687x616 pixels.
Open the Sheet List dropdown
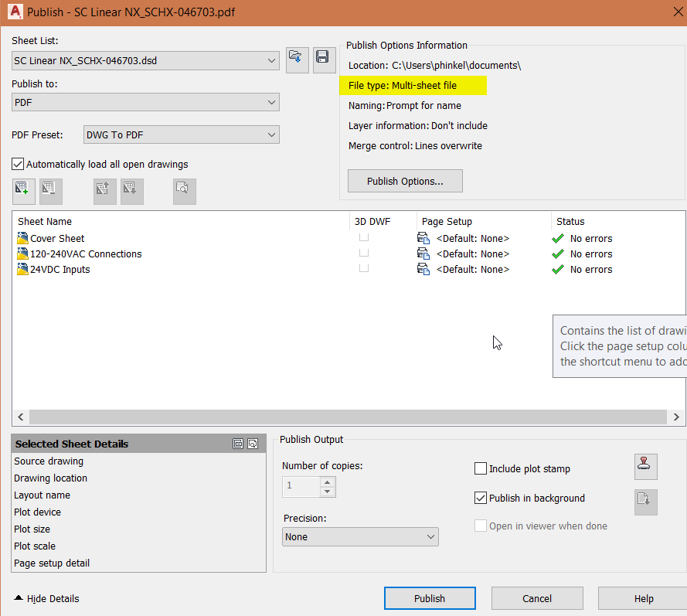[271, 60]
